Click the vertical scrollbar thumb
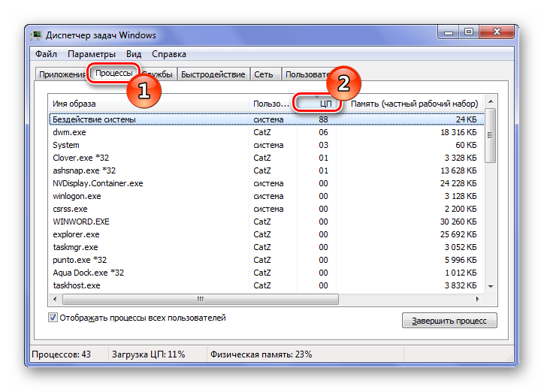This screenshot has height=392, width=544. [490, 135]
